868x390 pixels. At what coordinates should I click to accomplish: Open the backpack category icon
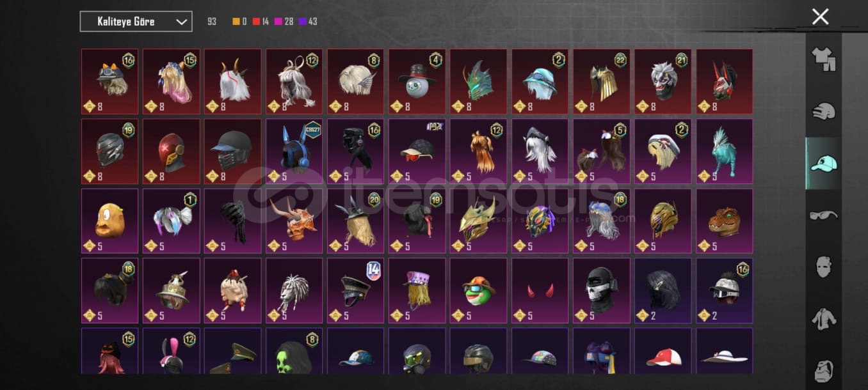[x=823, y=371]
